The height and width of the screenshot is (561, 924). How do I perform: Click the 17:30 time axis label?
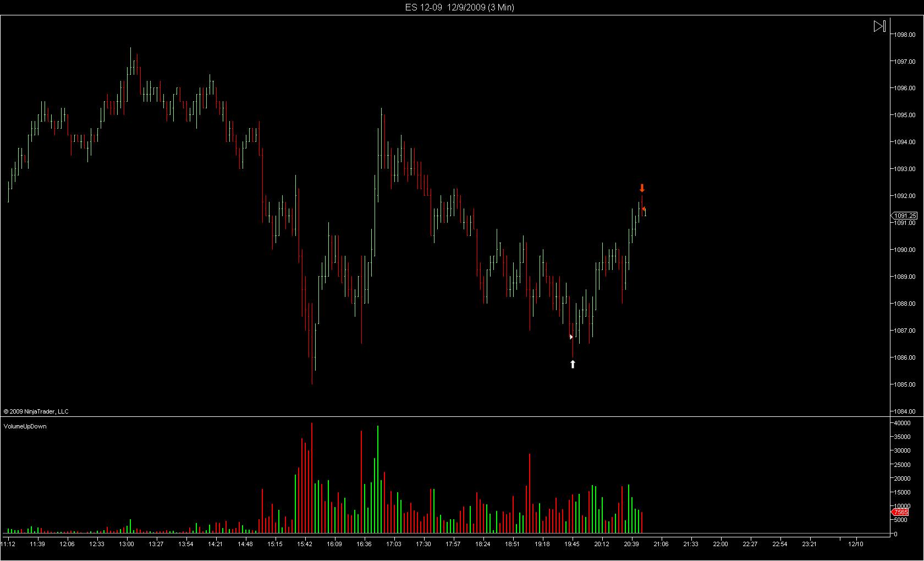(424, 544)
